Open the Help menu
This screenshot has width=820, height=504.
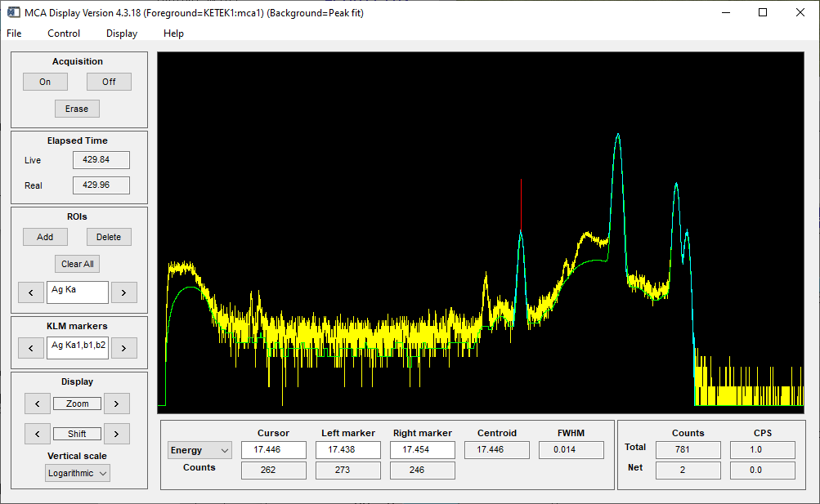[173, 33]
